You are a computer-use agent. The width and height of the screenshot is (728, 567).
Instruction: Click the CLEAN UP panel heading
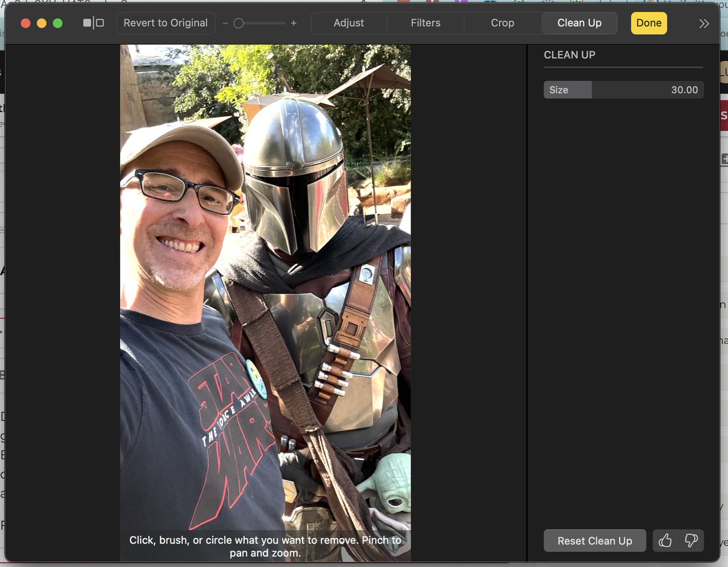(569, 55)
